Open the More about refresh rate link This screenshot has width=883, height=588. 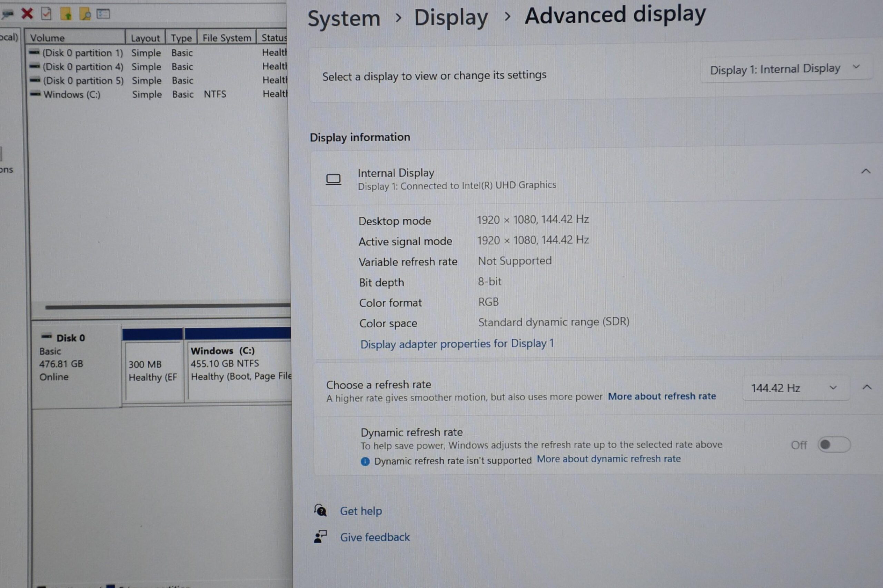point(662,396)
